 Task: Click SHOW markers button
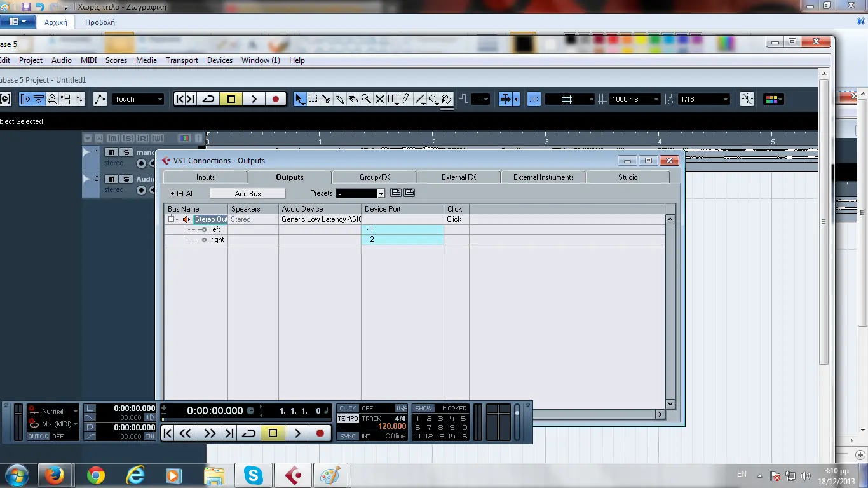[x=423, y=409]
